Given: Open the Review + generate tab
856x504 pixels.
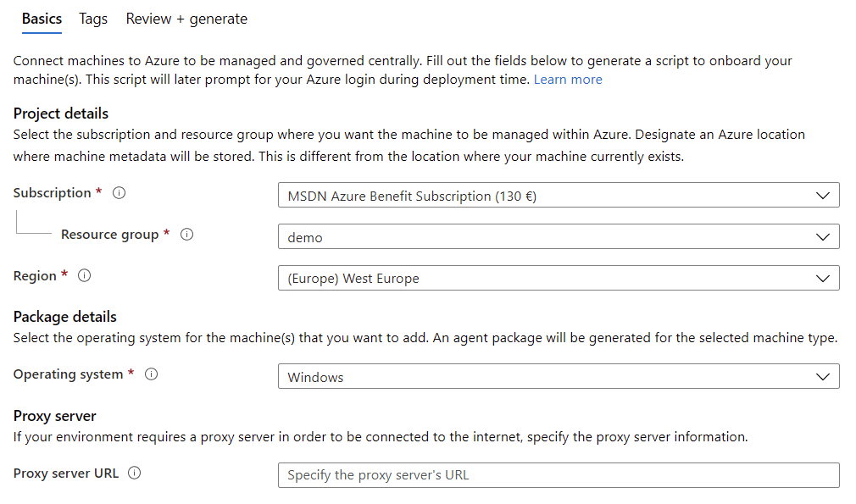Looking at the screenshot, I should click(186, 19).
